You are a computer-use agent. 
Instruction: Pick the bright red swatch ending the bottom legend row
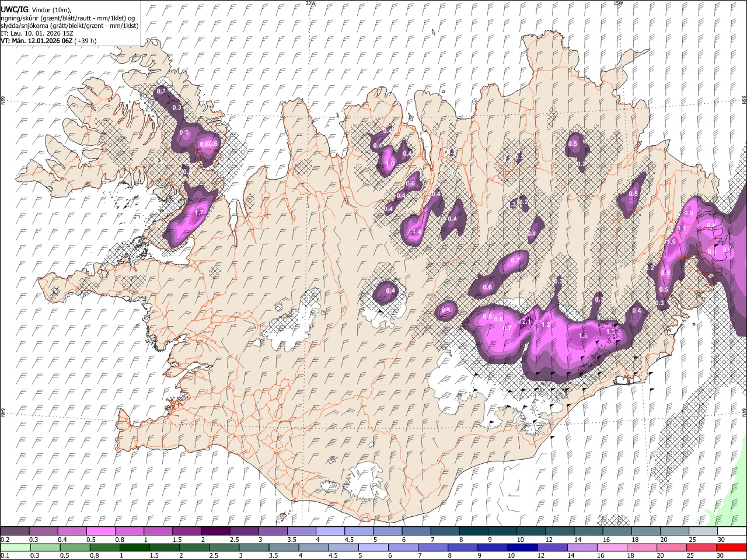pos(730,548)
